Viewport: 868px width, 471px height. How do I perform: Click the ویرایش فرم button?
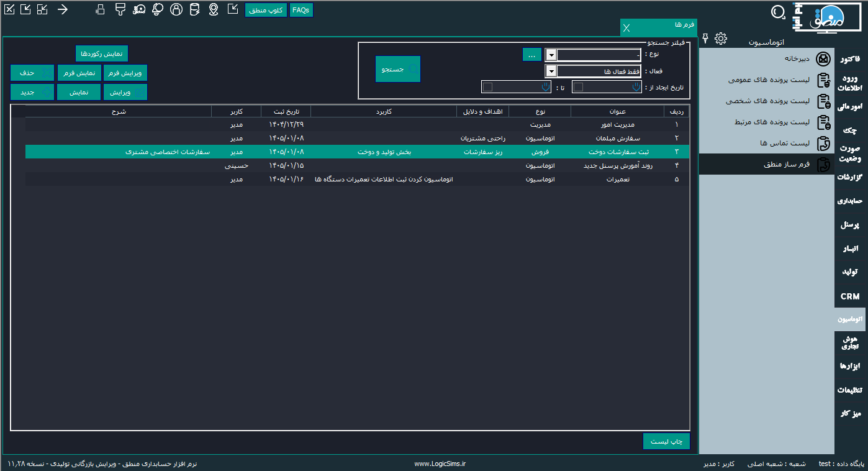click(x=125, y=73)
